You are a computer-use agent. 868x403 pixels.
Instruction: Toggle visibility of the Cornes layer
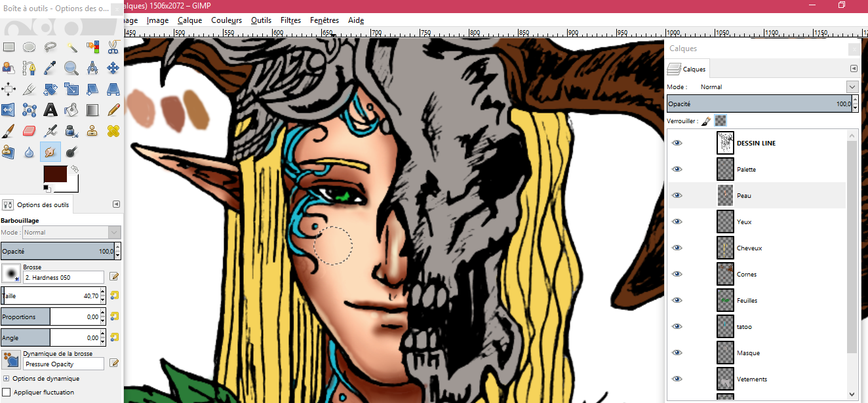[677, 274]
